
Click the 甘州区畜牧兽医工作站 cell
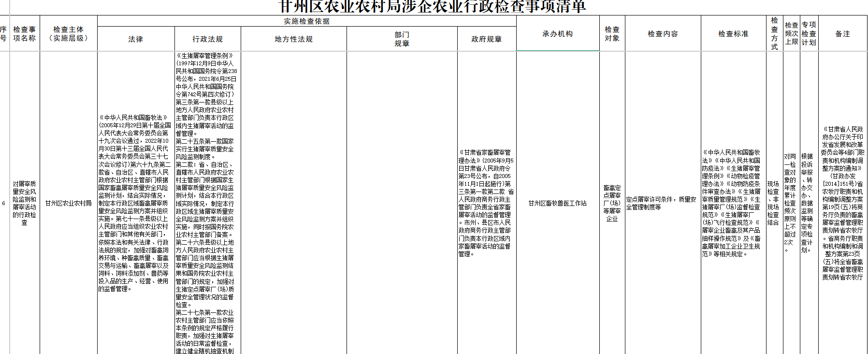pyautogui.click(x=557, y=203)
